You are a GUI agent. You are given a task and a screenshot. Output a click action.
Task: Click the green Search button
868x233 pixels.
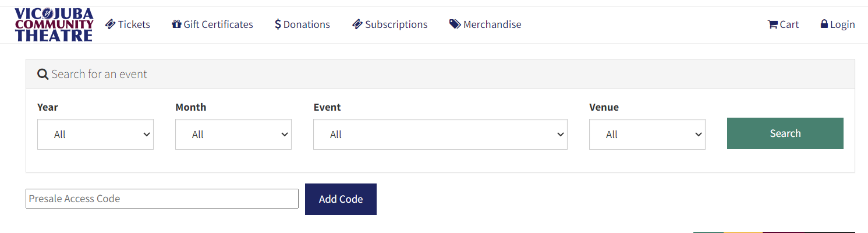[x=785, y=133]
